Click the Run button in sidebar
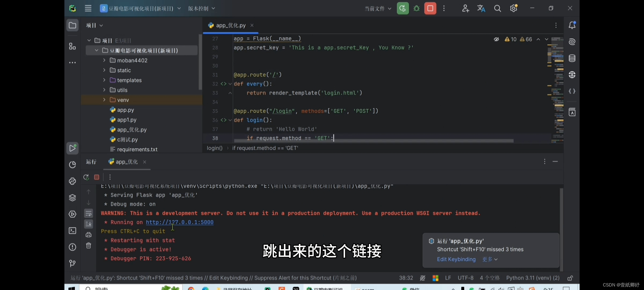Viewport: 644px width, 290px height. (x=72, y=148)
